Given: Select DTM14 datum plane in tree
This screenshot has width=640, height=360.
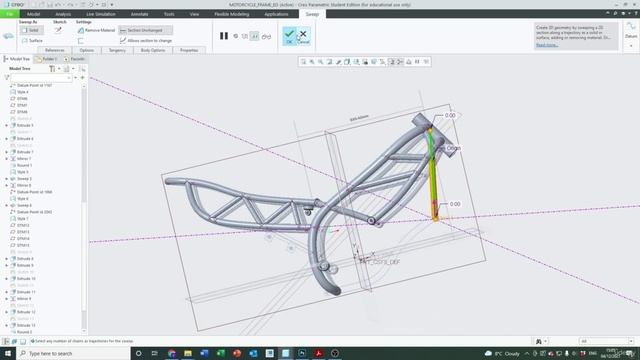Looking at the screenshot, I should (x=20, y=239).
